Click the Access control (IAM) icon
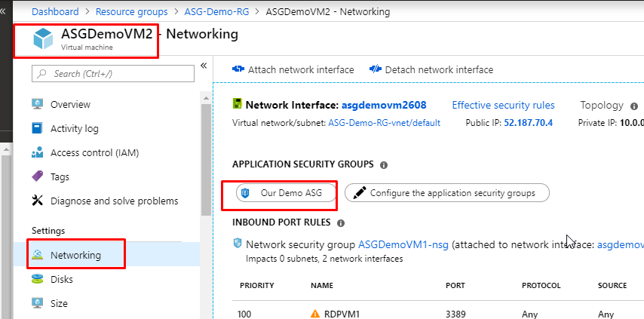Image resolution: width=644 pixels, height=319 pixels. [38, 153]
